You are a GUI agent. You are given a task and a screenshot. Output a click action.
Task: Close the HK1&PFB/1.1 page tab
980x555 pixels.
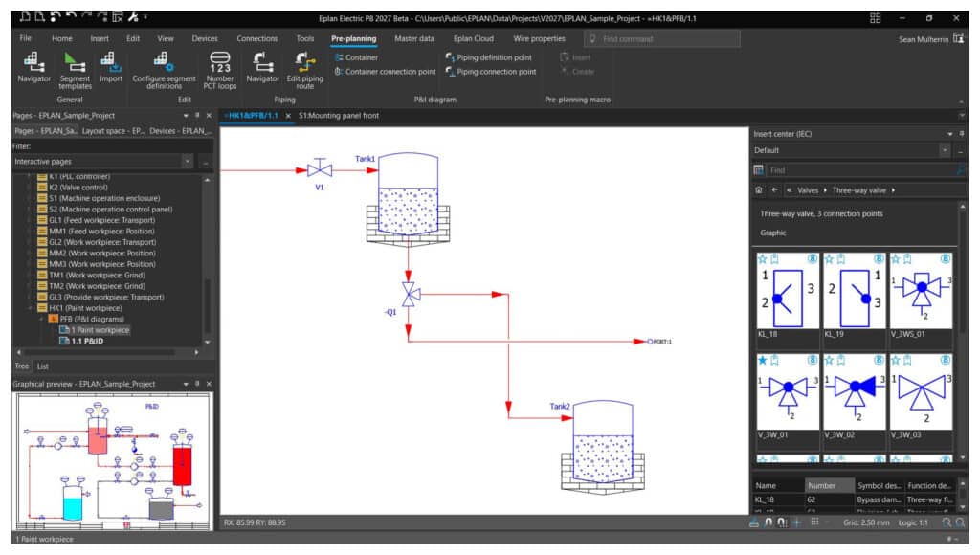pyautogui.click(x=288, y=116)
